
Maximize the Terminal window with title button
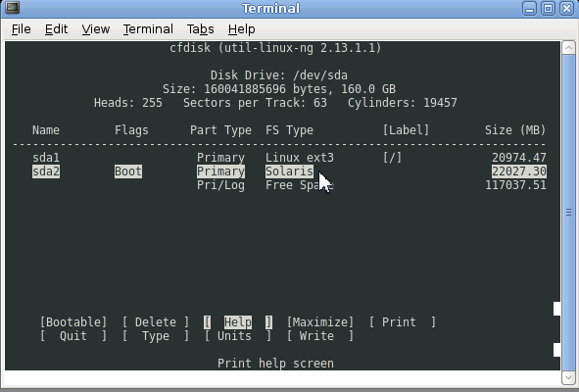(548, 8)
